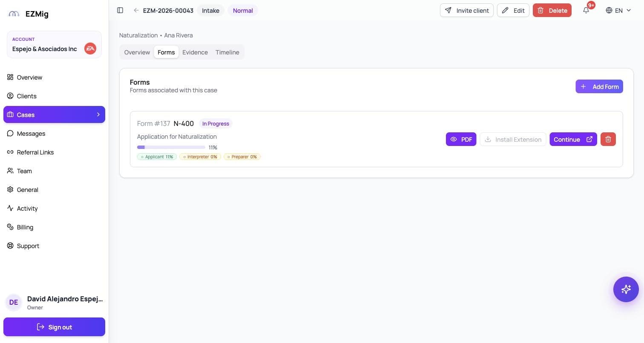Click the DE user avatar

click(x=14, y=302)
